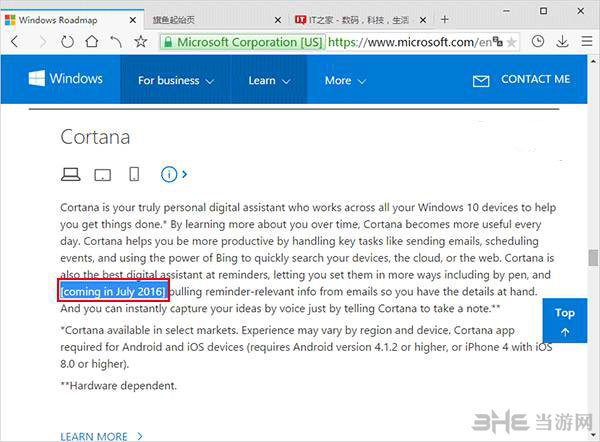Open the browser hamburger menu
This screenshot has width=600, height=442.
(587, 41)
